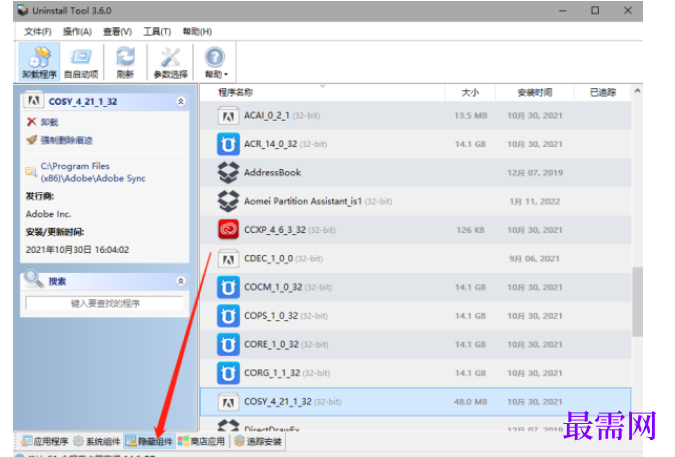
Task: Open the 帮助 help toolbar dropdown
Action: [215, 62]
